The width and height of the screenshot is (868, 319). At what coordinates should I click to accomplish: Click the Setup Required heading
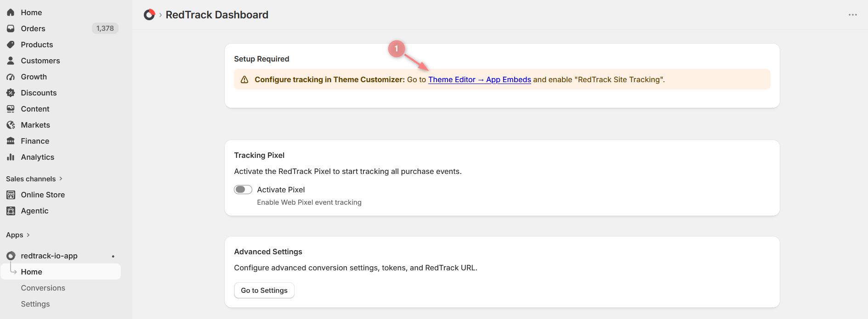pyautogui.click(x=261, y=59)
